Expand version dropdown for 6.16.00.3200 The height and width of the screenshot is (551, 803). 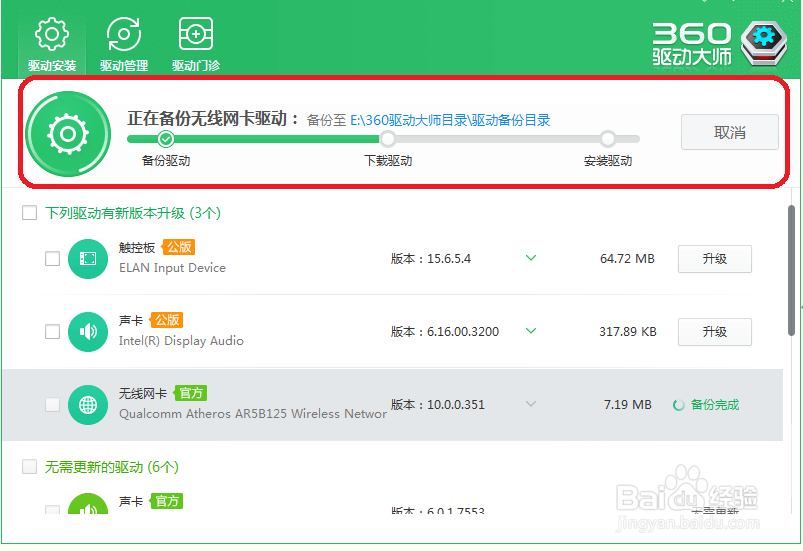click(531, 331)
